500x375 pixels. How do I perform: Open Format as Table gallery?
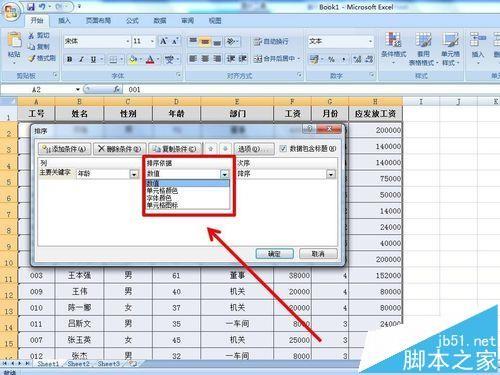(424, 48)
